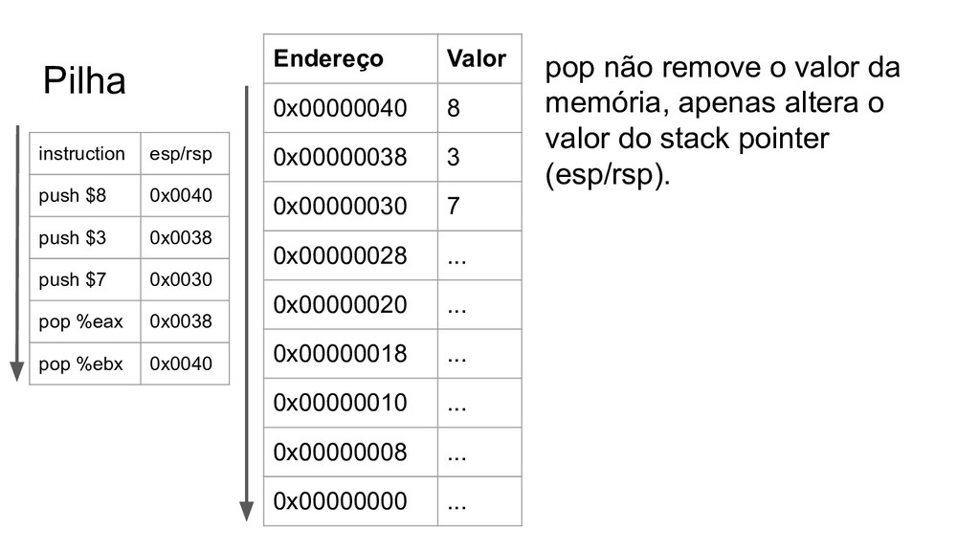Click the Pilha title text
The width and height of the screenshot is (980, 551).
coord(84,80)
